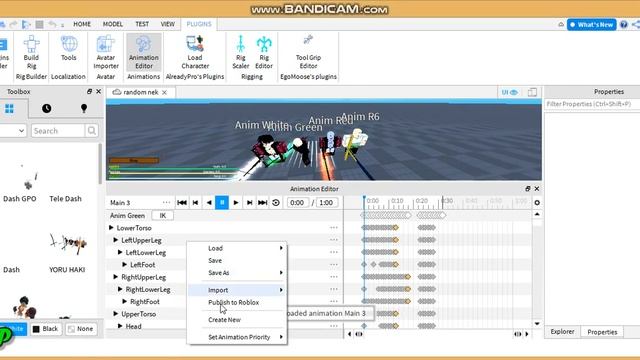
Task: Expand the LowerTorso track
Action: tap(111, 228)
